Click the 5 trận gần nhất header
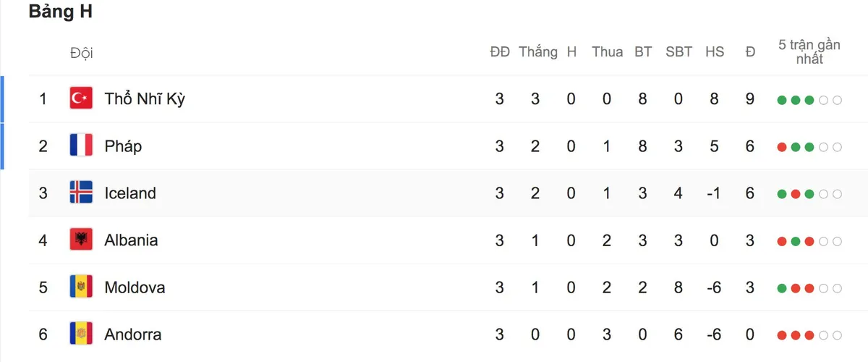This screenshot has width=868, height=362. pyautogui.click(x=809, y=52)
